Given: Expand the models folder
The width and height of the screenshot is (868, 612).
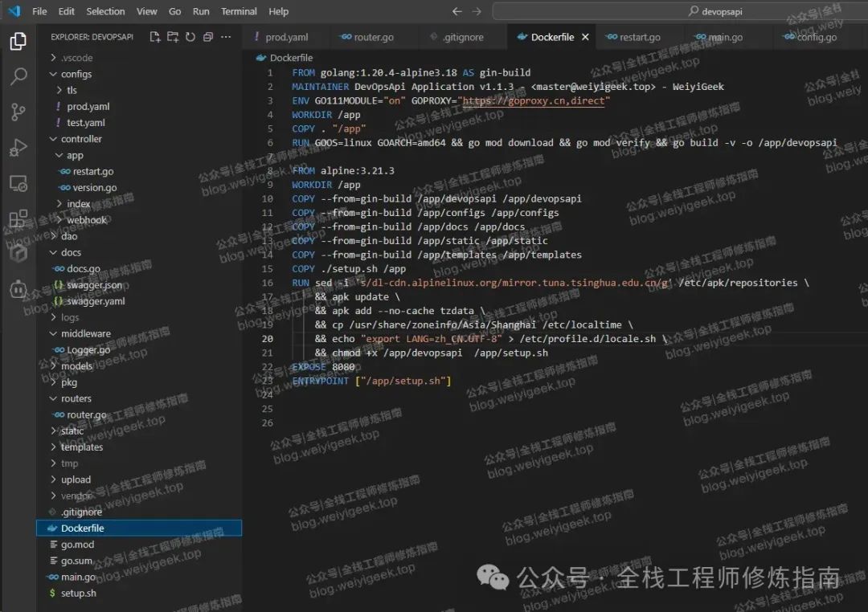Looking at the screenshot, I should [x=139, y=365].
